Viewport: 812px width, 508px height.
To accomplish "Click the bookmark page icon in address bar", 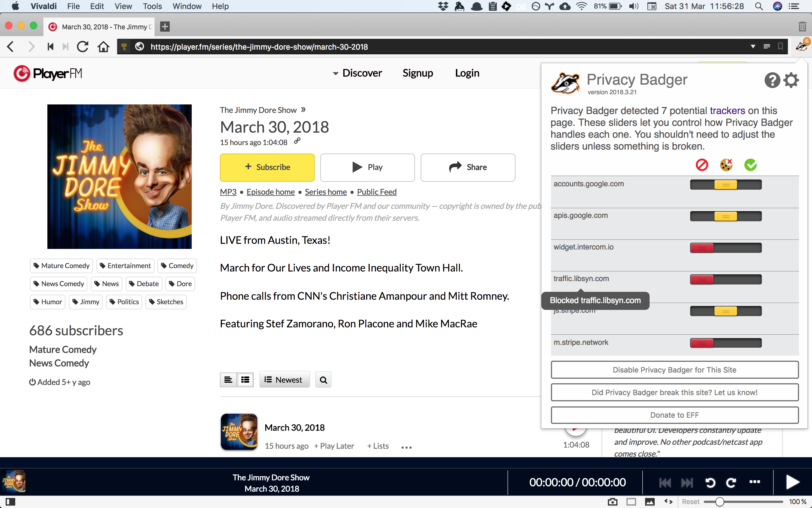I will coord(780,46).
